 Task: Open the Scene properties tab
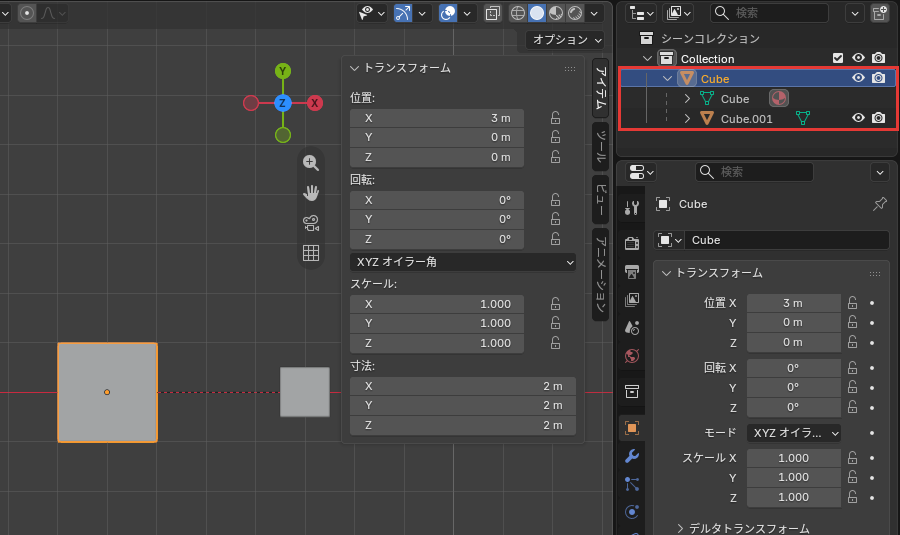632,328
